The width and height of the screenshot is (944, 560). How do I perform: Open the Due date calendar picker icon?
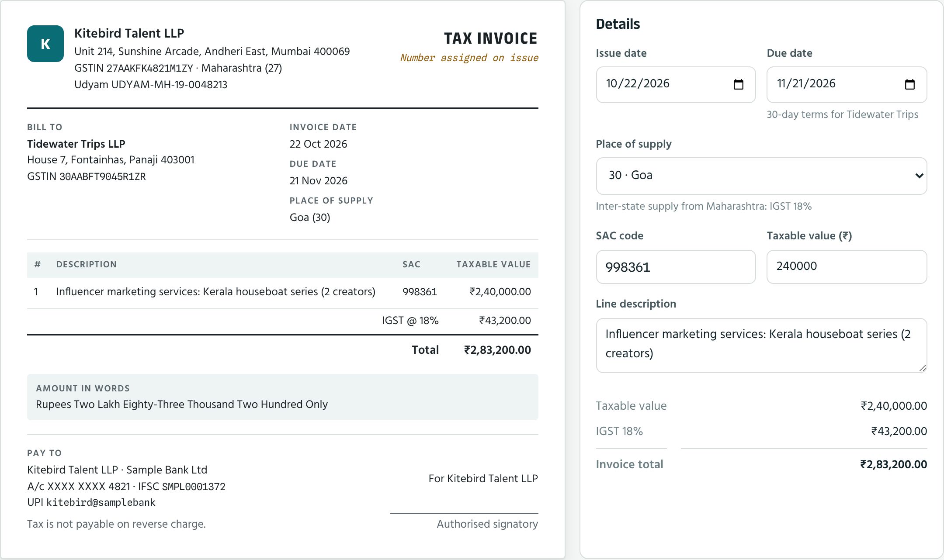click(x=909, y=84)
